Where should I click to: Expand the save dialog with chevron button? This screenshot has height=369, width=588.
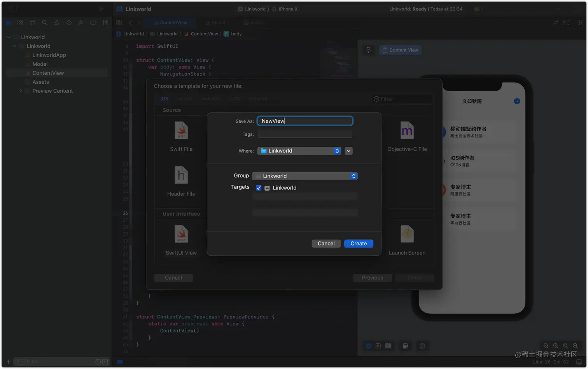coord(349,151)
